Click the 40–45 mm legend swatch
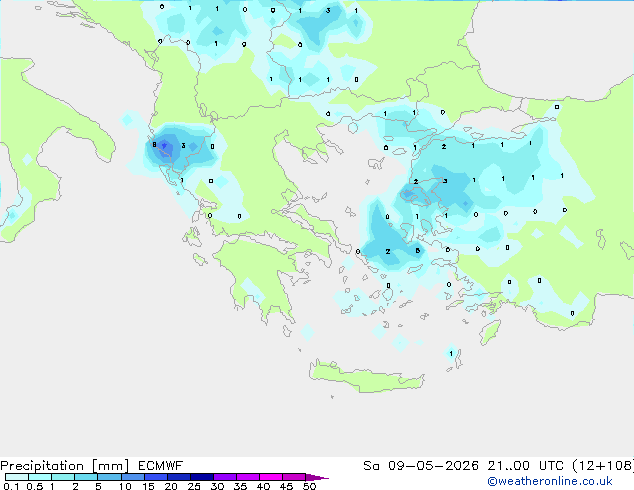This screenshot has height=490, width=634. 271,477
